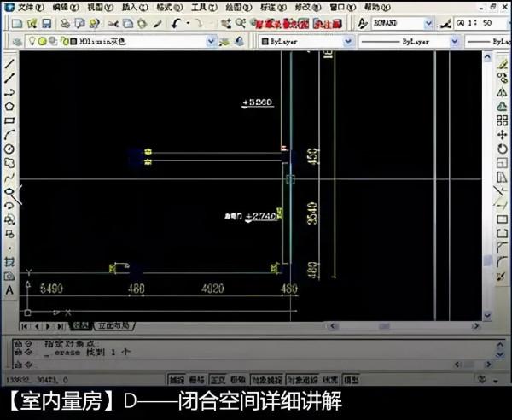The image size is (512, 420).
Task: Click the drawing's vertical scrollbar down arrow
Action: point(487,316)
